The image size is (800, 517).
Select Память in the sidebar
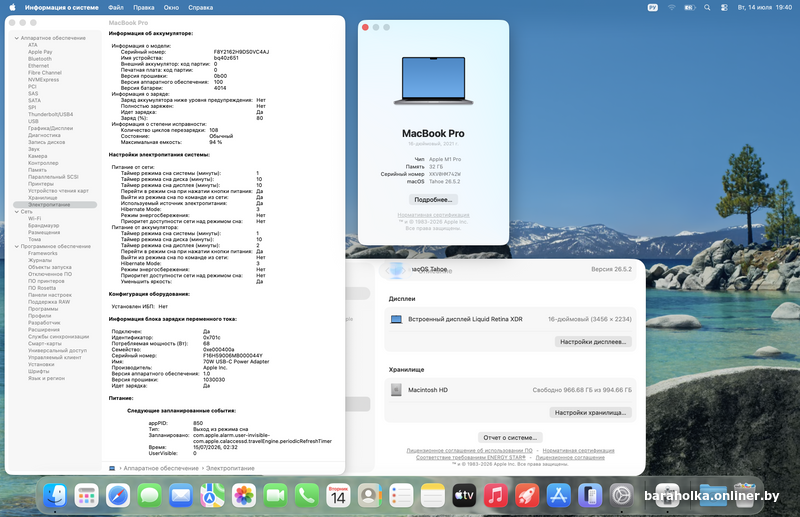coord(37,170)
